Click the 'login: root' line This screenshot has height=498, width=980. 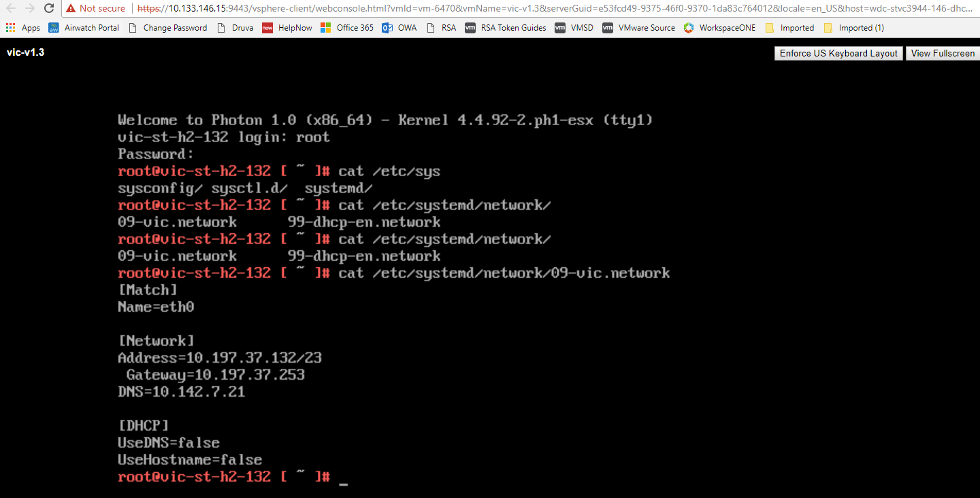(x=224, y=137)
